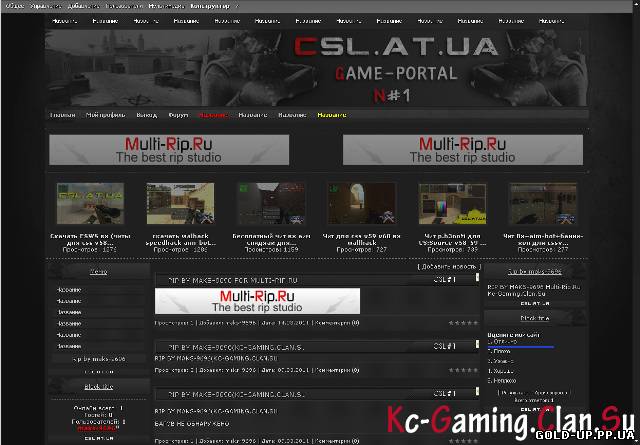Open the Форум navigation link
Screen dimensions: 640x445
pos(178,115)
